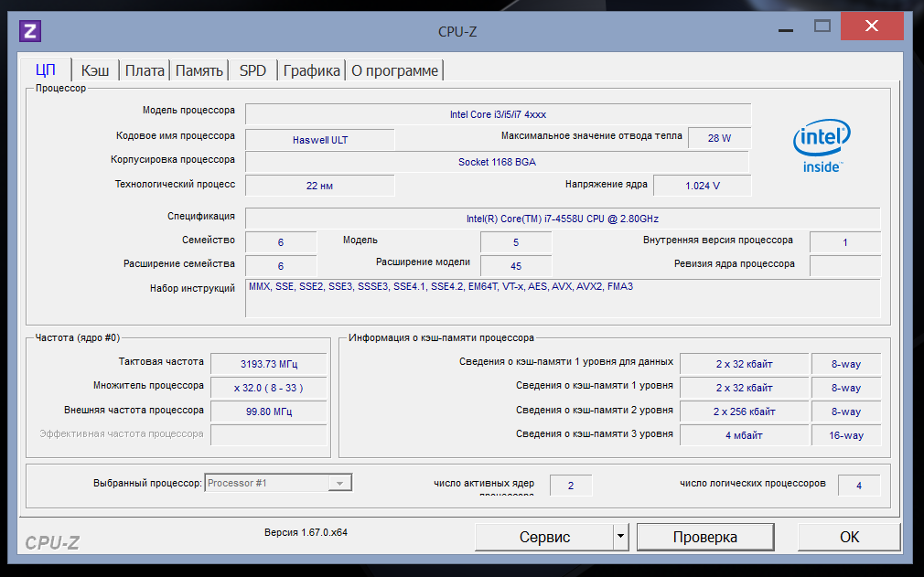The height and width of the screenshot is (577, 924).
Task: Open the Кэш tab
Action: 95,70
